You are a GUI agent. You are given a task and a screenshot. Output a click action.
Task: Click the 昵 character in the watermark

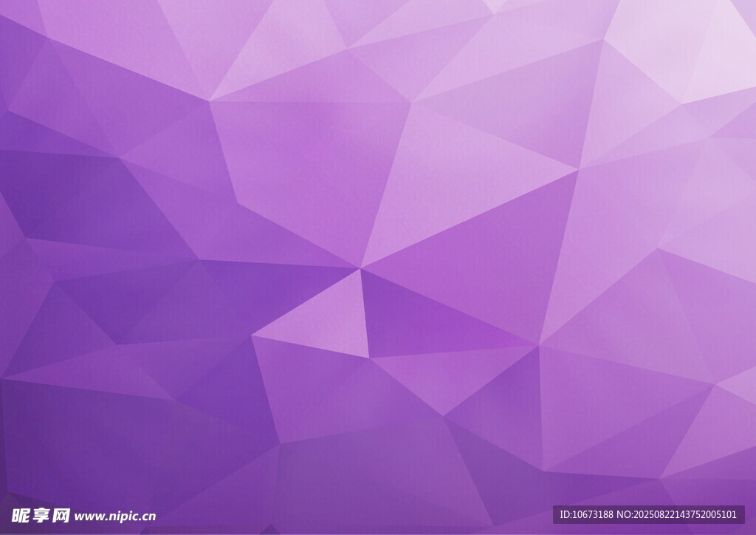tap(21, 515)
